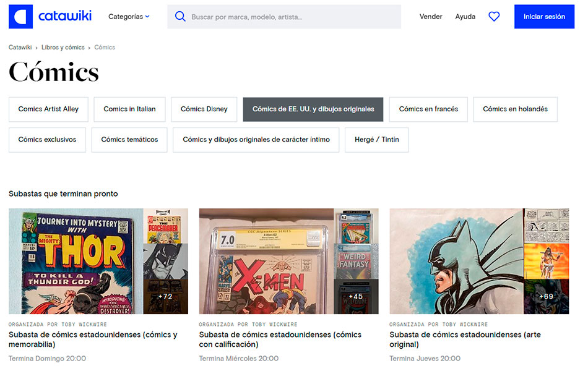Open the black-and-white Batman sketch thumbnail

[x=166, y=261]
